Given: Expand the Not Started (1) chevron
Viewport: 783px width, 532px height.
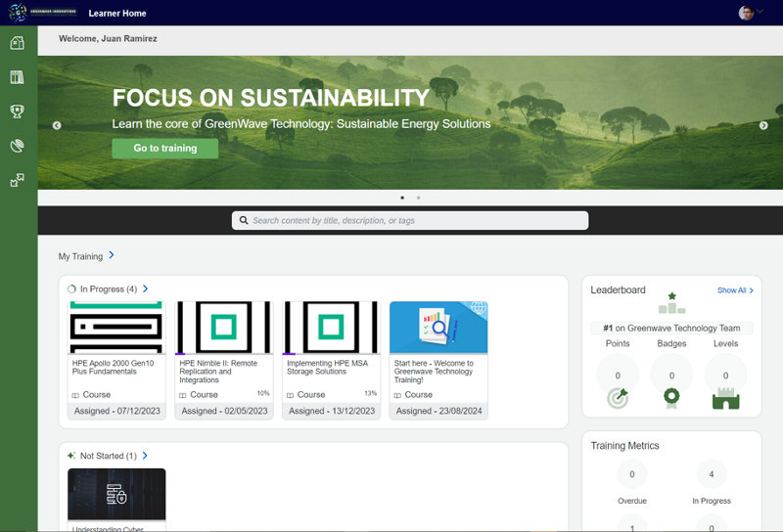Looking at the screenshot, I should 145,455.
